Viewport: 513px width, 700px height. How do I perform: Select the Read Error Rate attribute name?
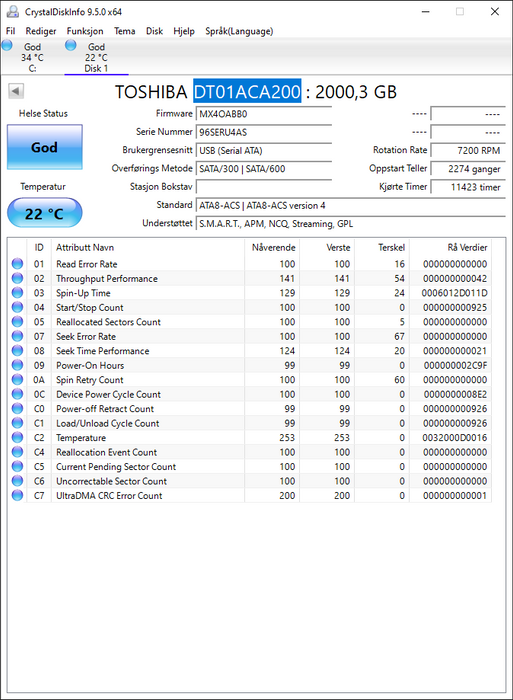pos(87,264)
